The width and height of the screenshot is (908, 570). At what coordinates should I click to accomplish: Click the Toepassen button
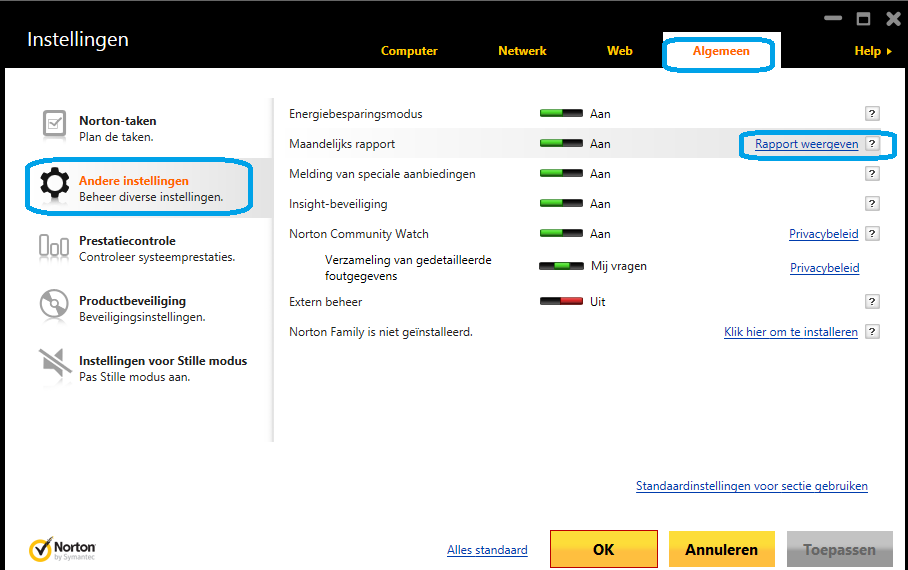click(839, 549)
